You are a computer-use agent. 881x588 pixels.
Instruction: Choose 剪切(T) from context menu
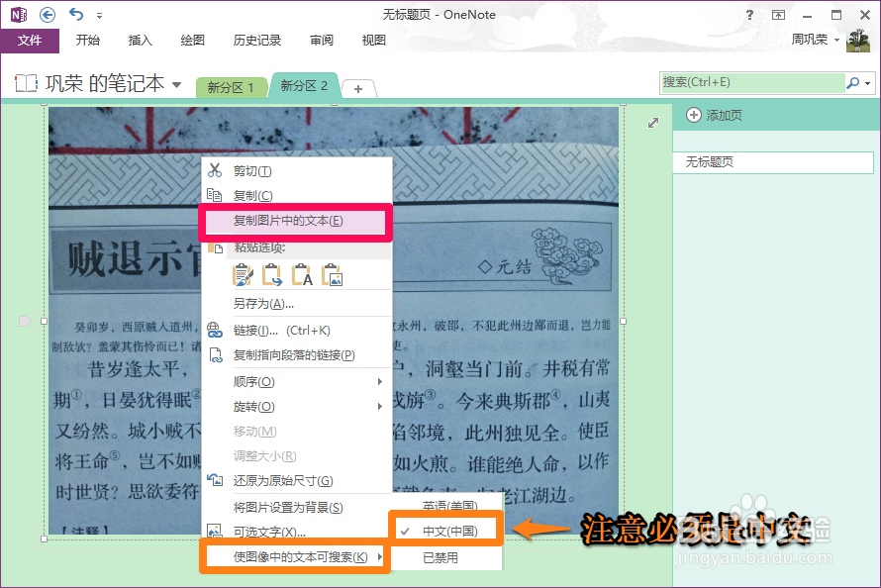pyautogui.click(x=296, y=170)
